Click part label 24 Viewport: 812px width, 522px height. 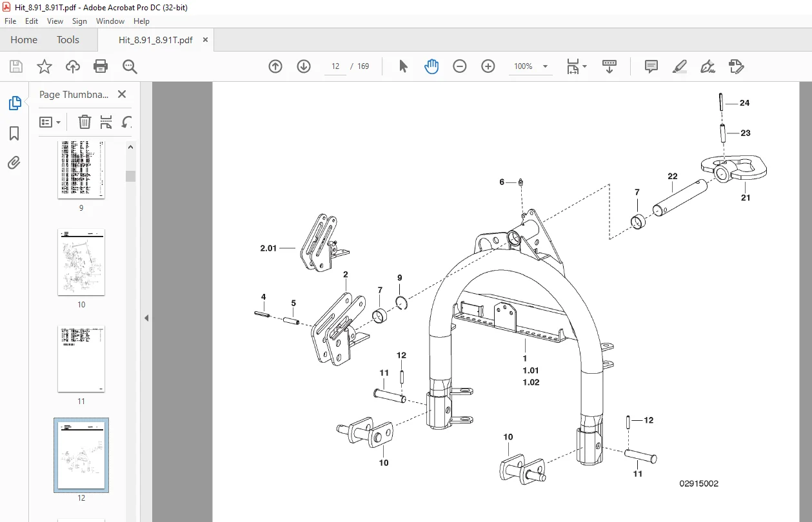point(744,103)
